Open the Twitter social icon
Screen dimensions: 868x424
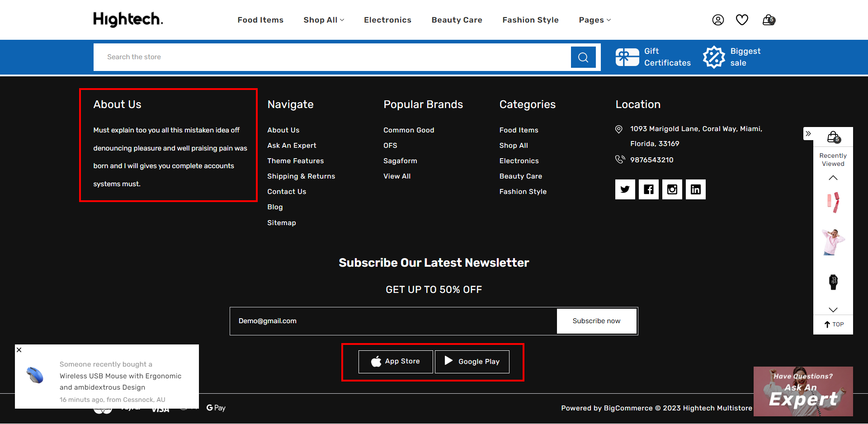(x=625, y=189)
